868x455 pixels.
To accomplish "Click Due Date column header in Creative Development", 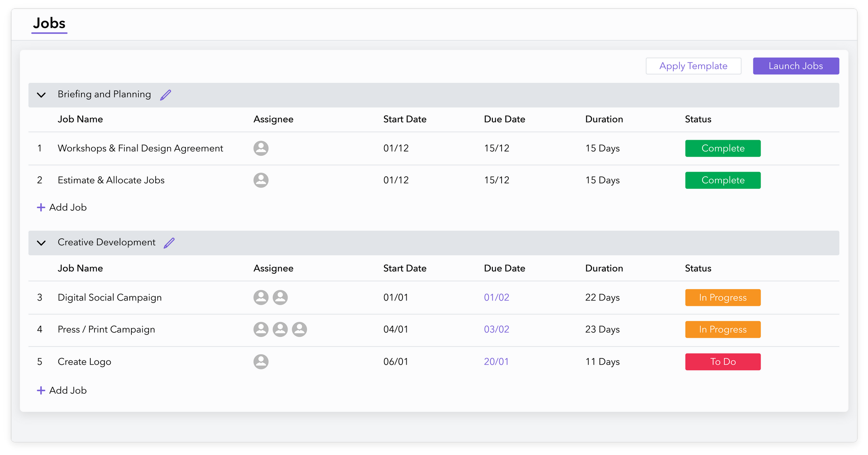I will [x=505, y=268].
